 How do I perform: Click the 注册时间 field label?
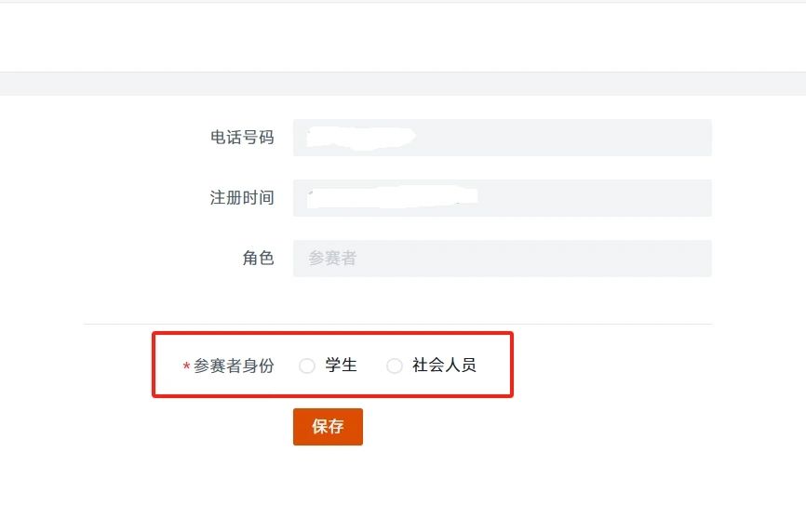[x=242, y=198]
